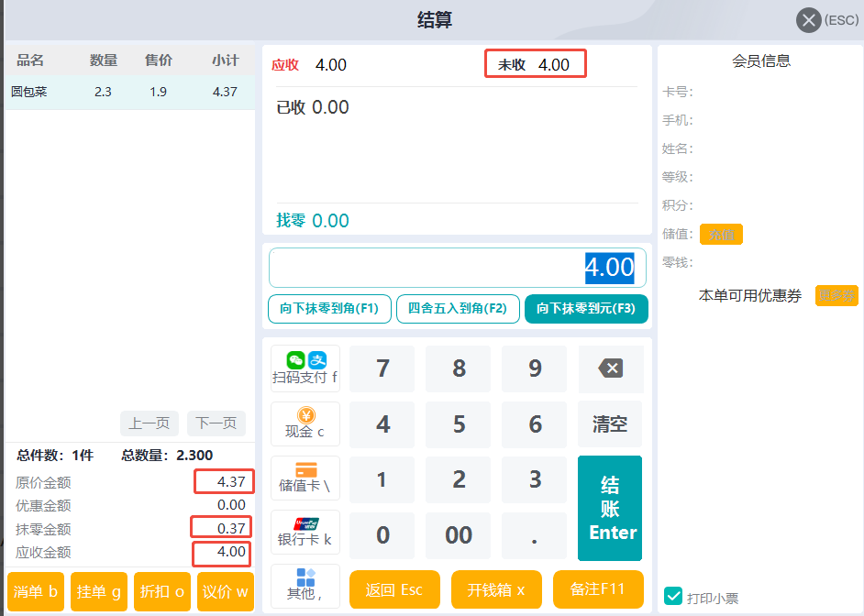Image resolution: width=864 pixels, height=616 pixels.
Task: Click 折扣 discount button
Action: 161,591
